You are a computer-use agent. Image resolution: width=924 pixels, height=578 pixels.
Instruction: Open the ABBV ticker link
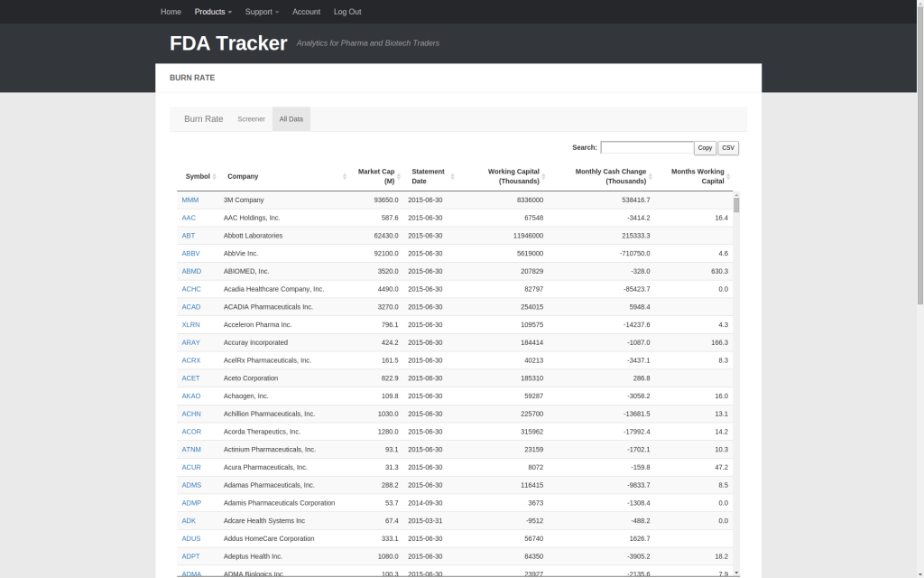point(191,254)
